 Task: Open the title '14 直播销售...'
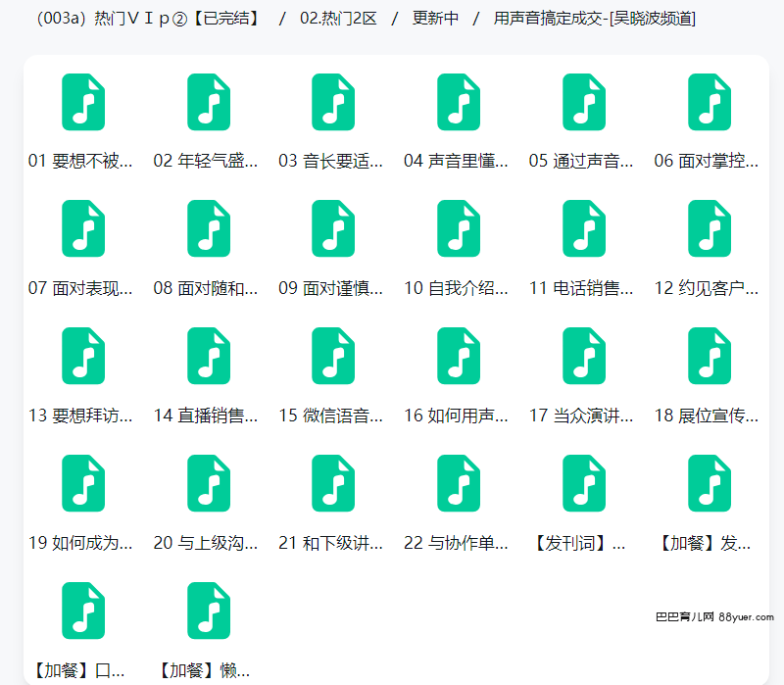tap(206, 416)
